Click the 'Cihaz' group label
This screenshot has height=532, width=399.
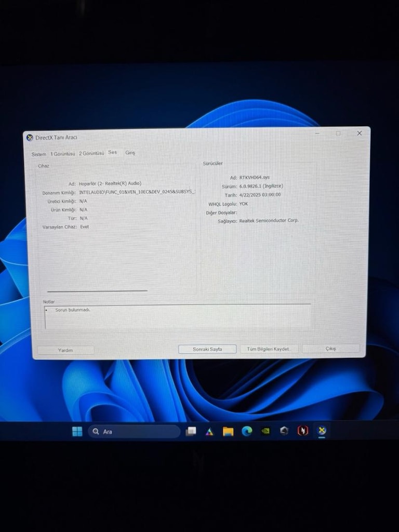[x=44, y=166]
